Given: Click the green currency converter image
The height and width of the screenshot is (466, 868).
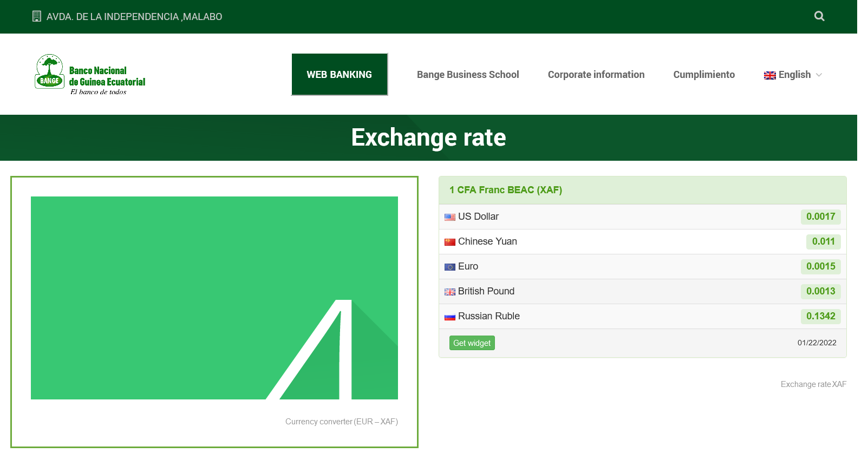Looking at the screenshot, I should pos(214,298).
